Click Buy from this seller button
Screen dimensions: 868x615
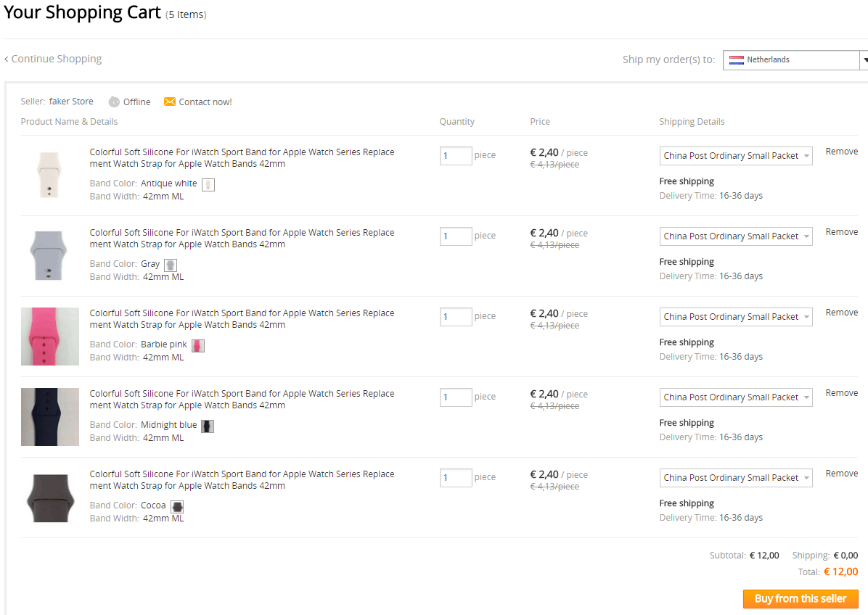(x=801, y=598)
